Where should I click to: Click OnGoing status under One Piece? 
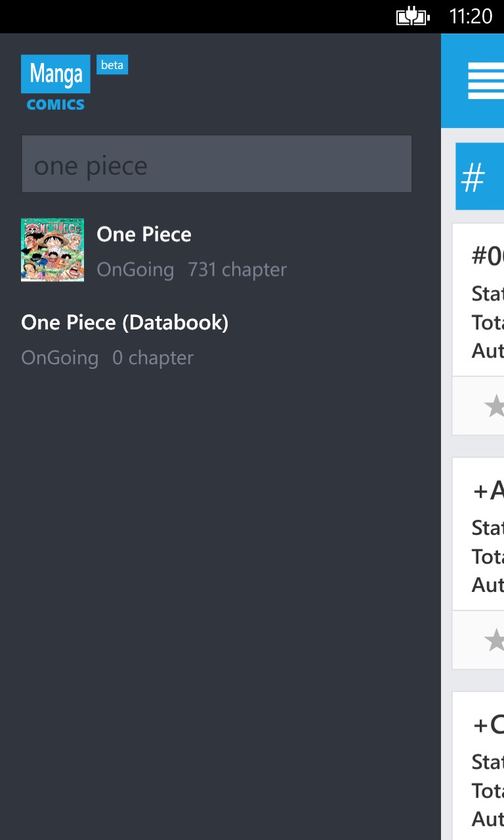pos(135,270)
